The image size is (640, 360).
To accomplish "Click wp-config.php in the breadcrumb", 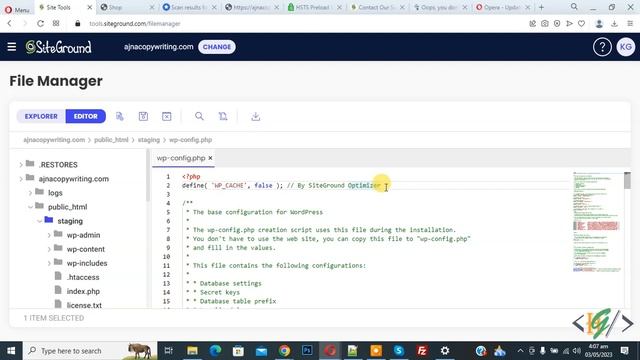I will point(190,140).
